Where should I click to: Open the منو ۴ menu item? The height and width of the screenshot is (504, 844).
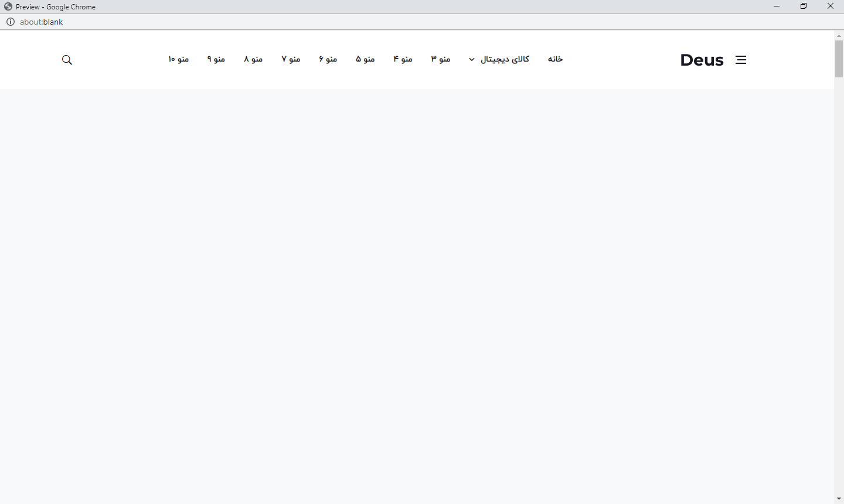point(403,59)
